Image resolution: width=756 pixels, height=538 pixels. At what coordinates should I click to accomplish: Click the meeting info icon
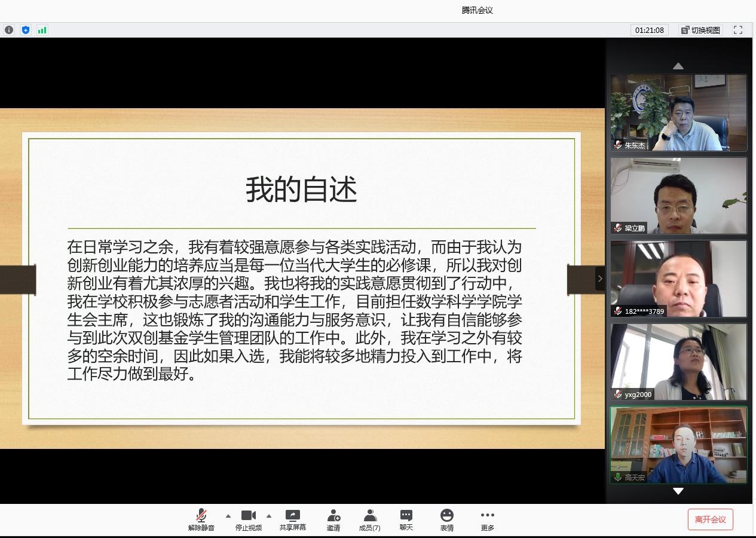pos(9,30)
